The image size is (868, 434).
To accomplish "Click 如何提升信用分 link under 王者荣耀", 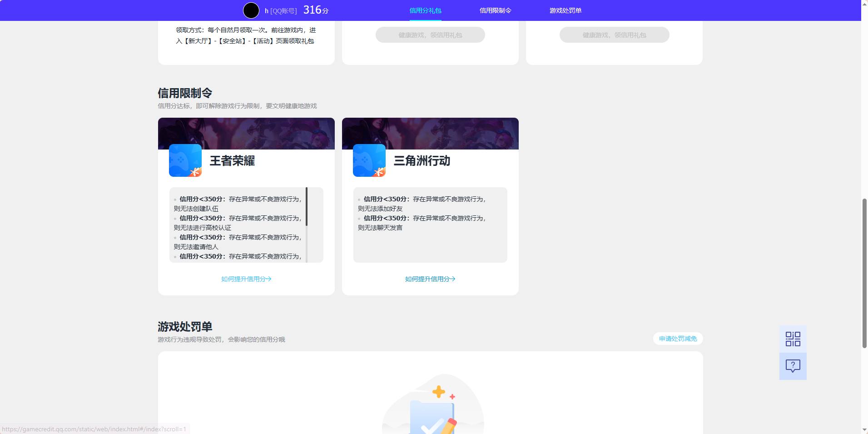I will [246, 279].
